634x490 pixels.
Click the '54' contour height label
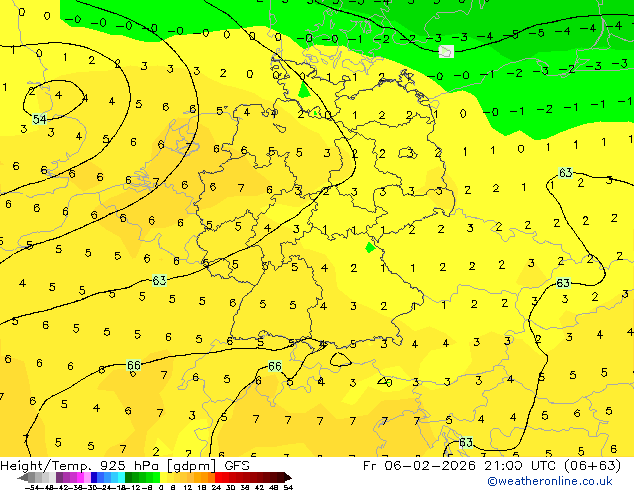click(x=40, y=119)
